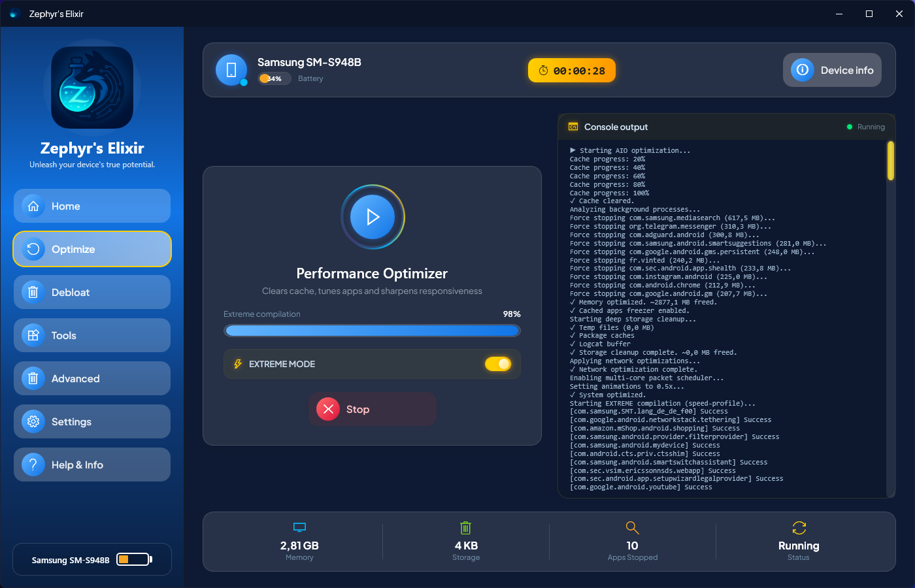Click the 'Extreme compilation' progress label

[262, 314]
